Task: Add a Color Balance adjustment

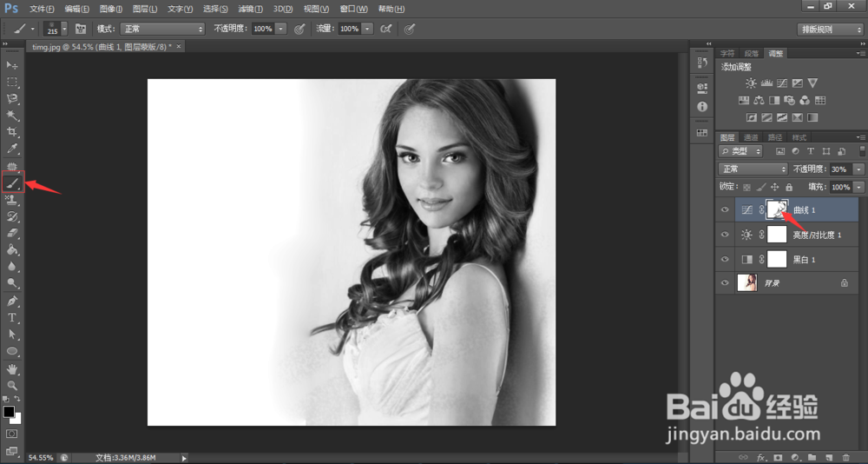Action: coord(759,100)
